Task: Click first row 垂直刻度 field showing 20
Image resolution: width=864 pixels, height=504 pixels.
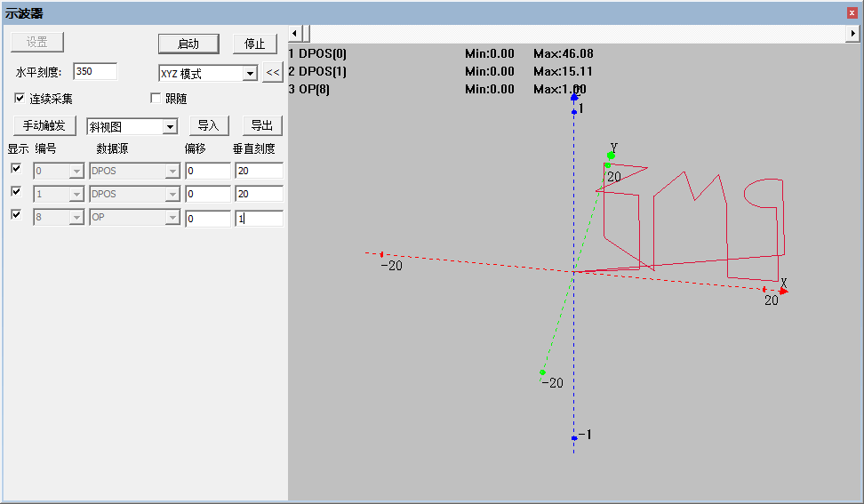Action: point(259,171)
